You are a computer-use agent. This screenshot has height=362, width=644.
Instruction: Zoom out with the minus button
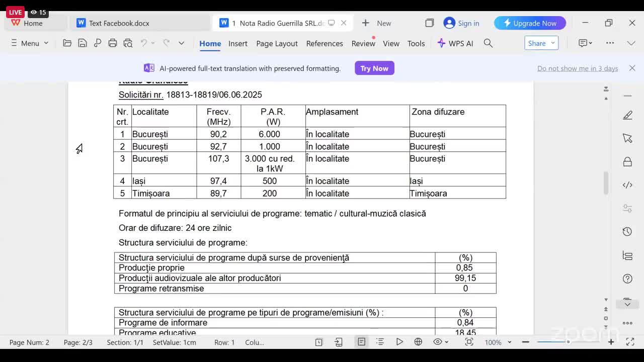(x=526, y=342)
